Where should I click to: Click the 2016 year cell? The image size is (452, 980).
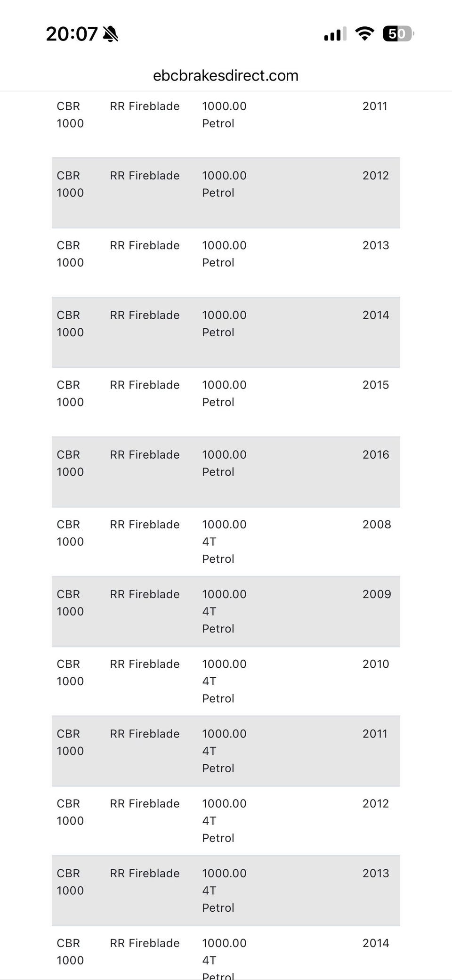coord(375,454)
